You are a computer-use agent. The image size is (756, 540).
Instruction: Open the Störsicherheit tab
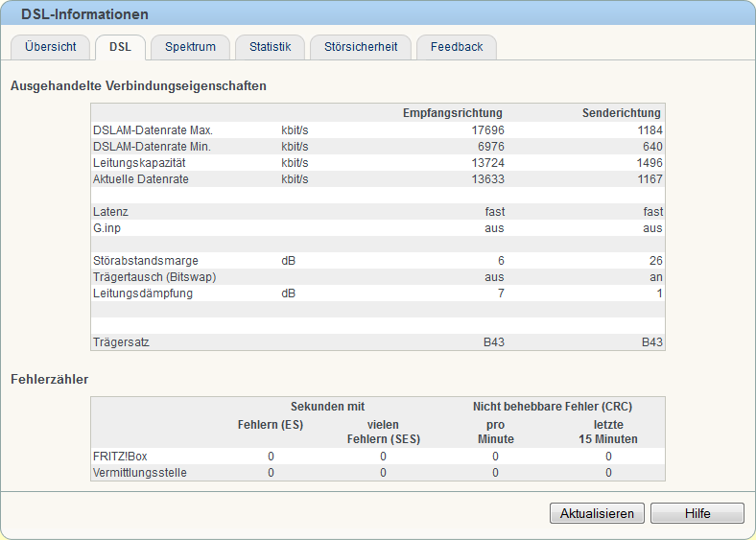tap(361, 47)
